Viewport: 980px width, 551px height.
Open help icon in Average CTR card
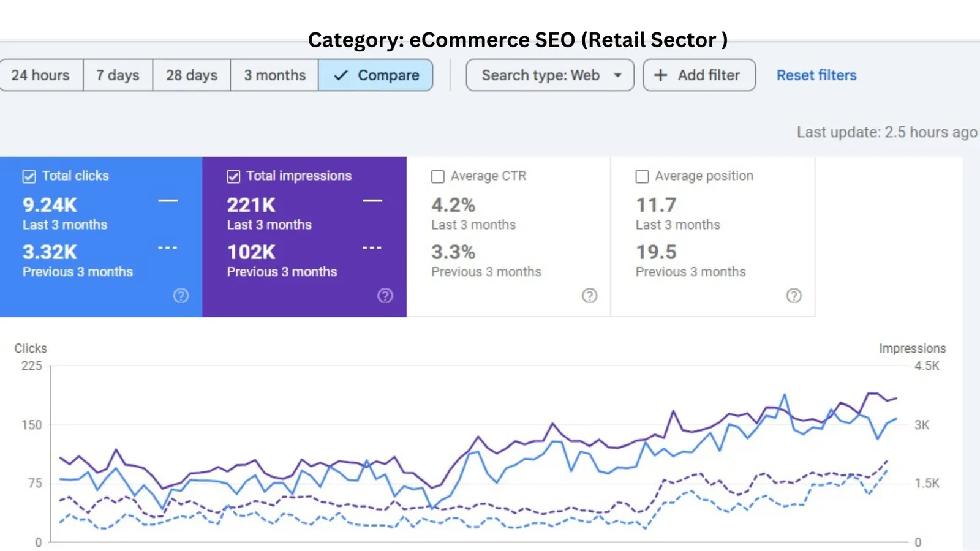(x=589, y=296)
